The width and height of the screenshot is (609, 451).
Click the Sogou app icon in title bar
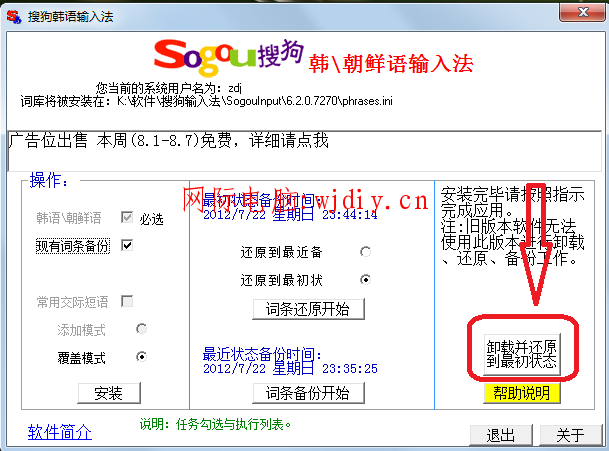tap(14, 13)
